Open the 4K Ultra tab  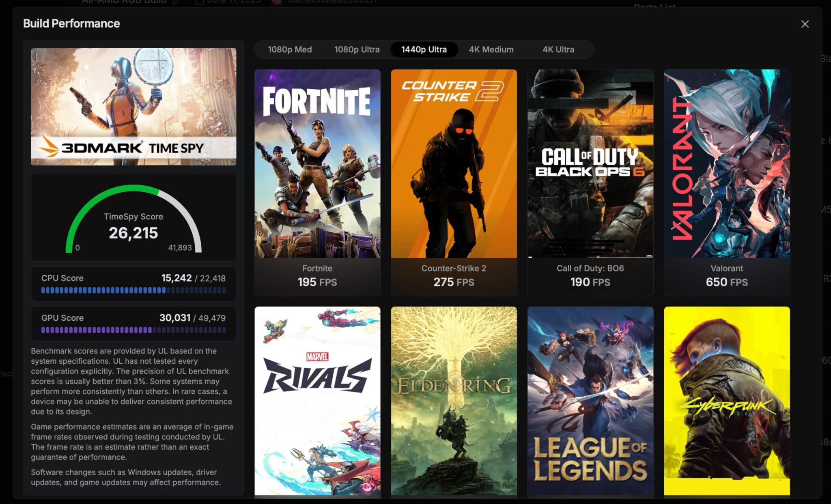558,49
